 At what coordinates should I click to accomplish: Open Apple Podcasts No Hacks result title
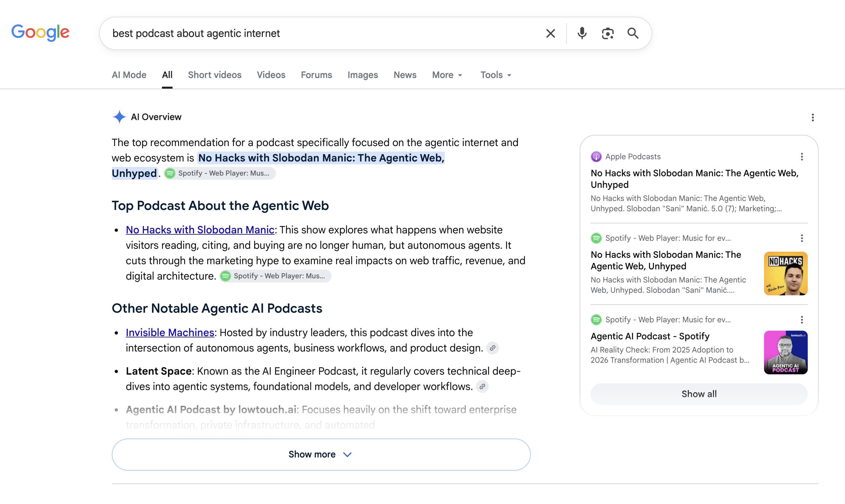pyautogui.click(x=694, y=178)
